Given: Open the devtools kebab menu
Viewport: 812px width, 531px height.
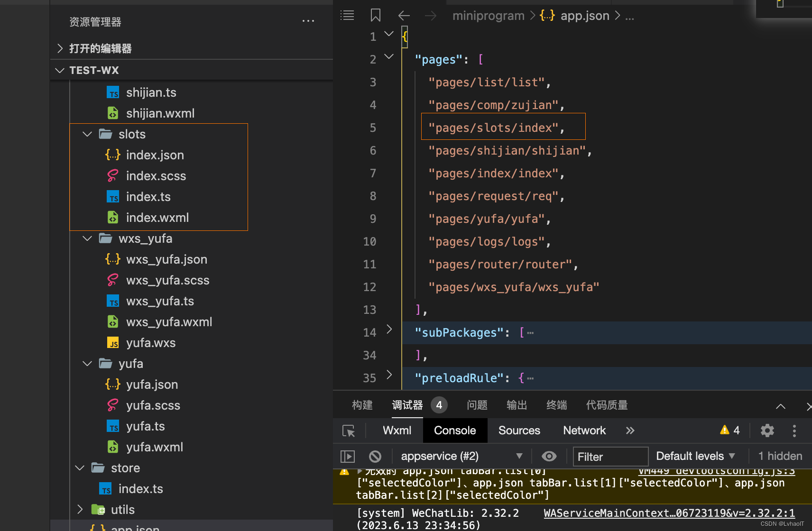Looking at the screenshot, I should coord(794,430).
